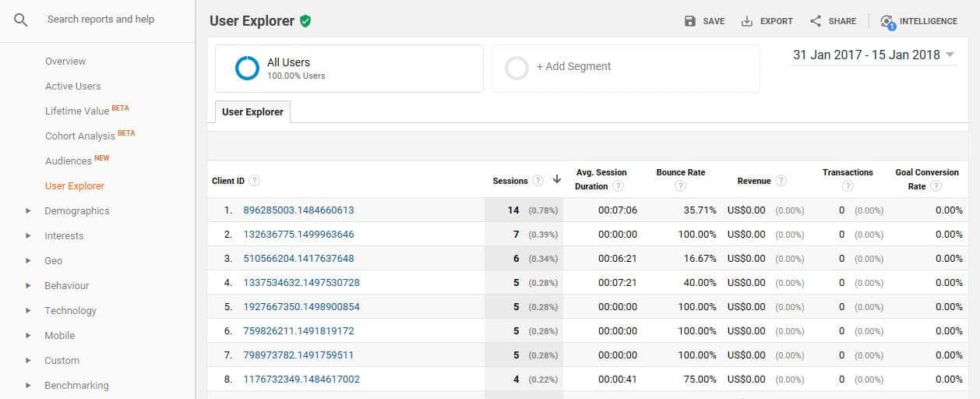This screenshot has height=399, width=980.
Task: Expand the Benchmarking section
Action: click(x=28, y=385)
